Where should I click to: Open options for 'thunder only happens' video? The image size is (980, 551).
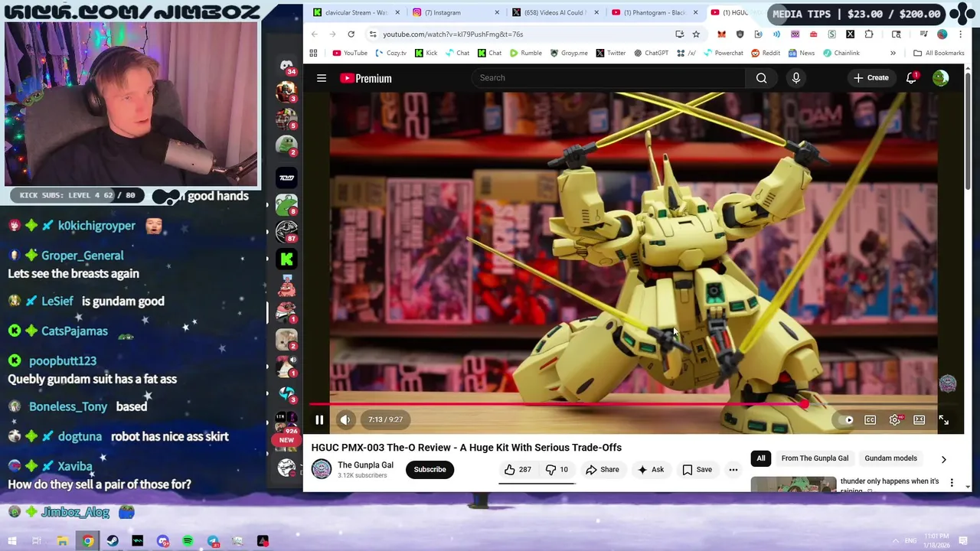pyautogui.click(x=952, y=483)
